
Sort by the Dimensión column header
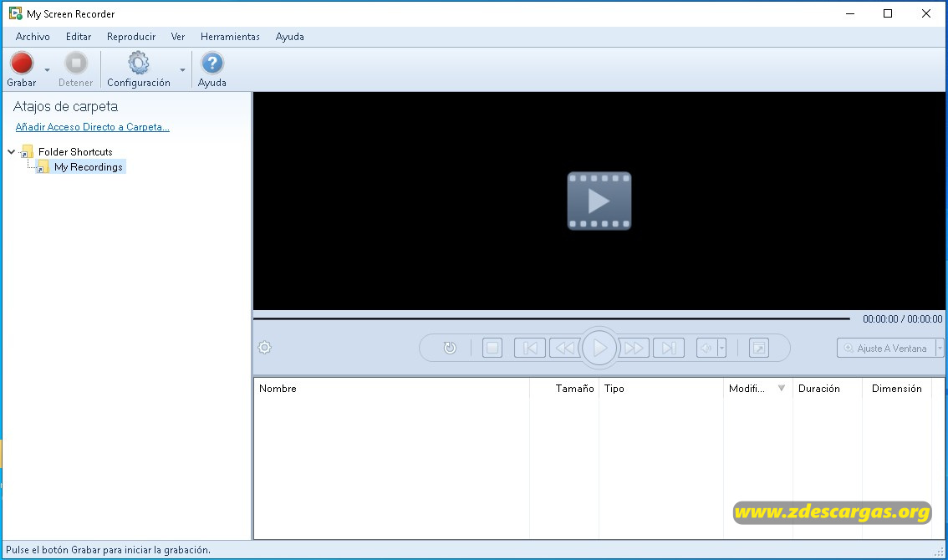897,389
